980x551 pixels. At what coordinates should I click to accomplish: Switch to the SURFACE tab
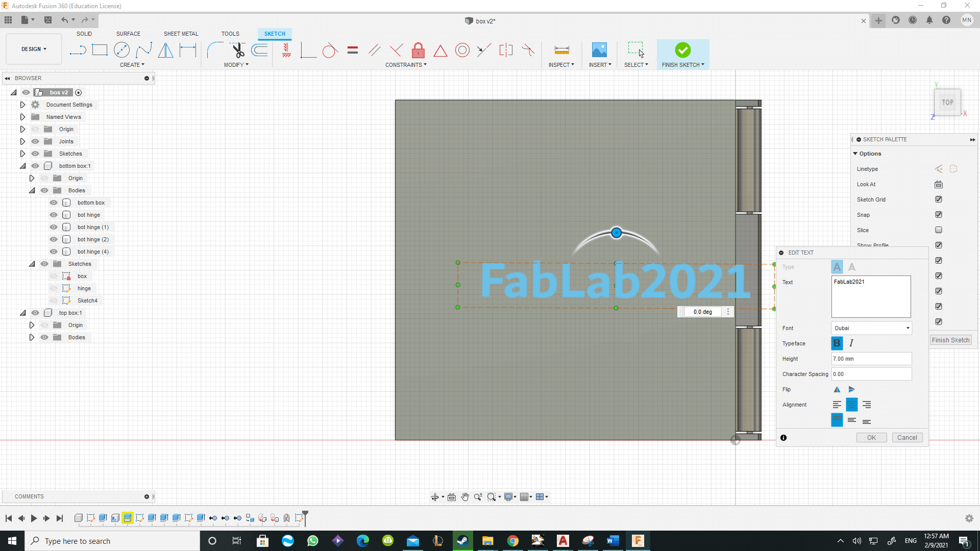[x=128, y=34]
